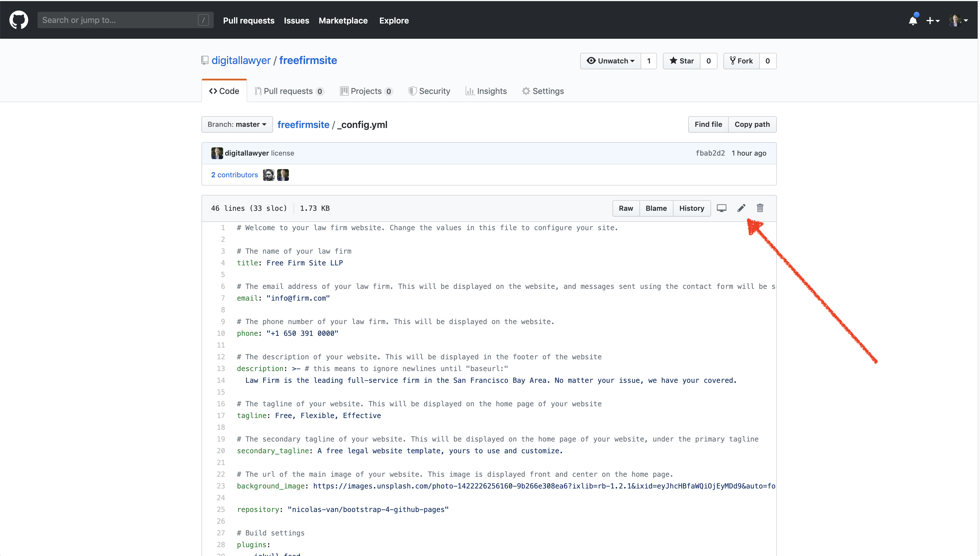This screenshot has height=556, width=980.
Task: Open the plus create-new dropdown
Action: pos(933,21)
